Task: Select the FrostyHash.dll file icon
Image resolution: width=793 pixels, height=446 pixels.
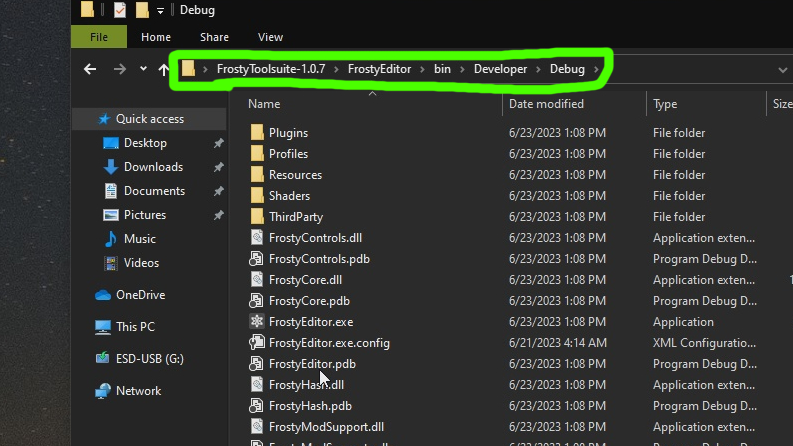Action: coord(257,385)
